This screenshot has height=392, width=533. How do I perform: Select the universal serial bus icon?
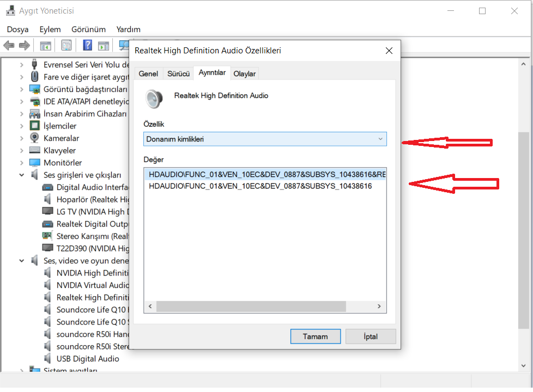point(34,64)
